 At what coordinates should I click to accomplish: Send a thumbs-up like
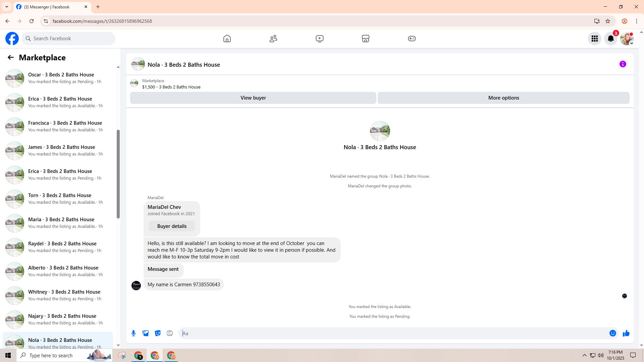[x=626, y=333]
